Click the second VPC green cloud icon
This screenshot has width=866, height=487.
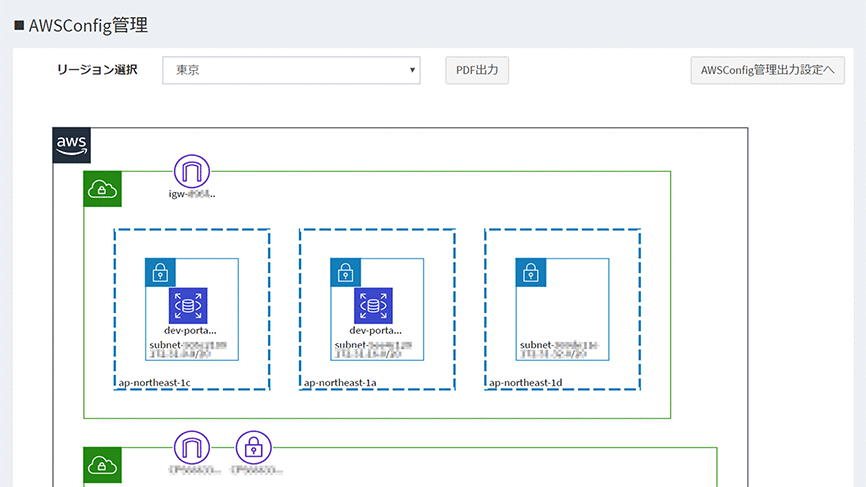click(102, 464)
